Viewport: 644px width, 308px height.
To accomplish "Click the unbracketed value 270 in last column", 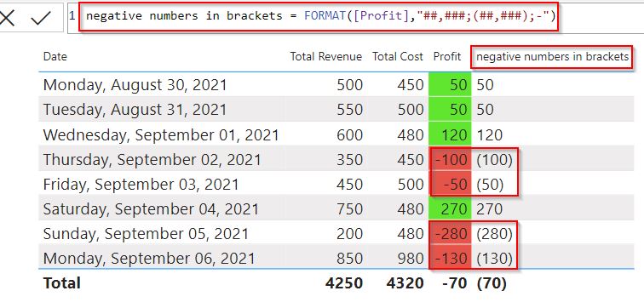I will click(490, 209).
